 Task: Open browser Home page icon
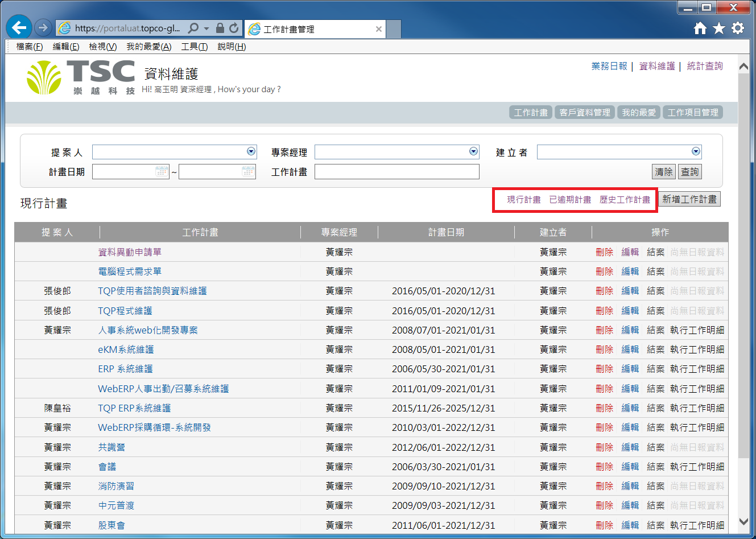point(700,28)
